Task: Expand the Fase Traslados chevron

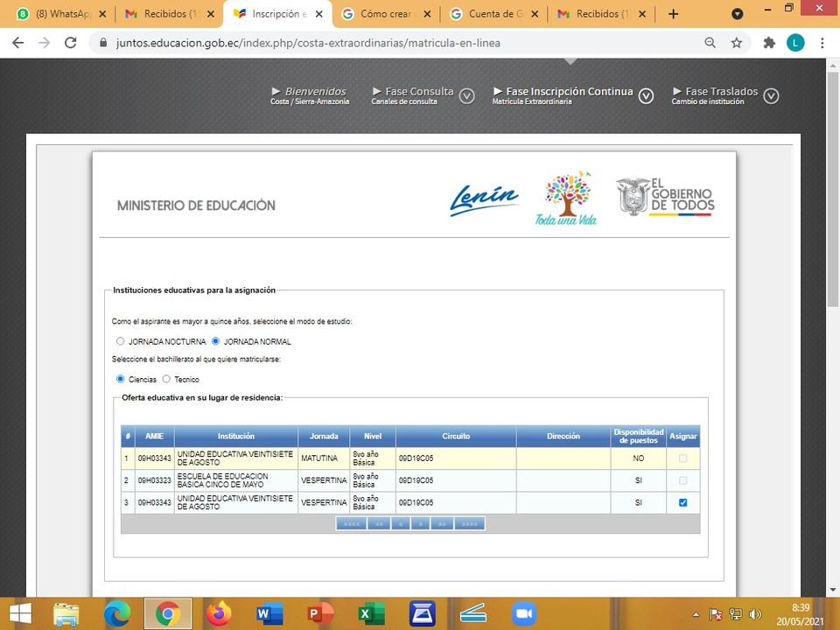Action: 771,96
